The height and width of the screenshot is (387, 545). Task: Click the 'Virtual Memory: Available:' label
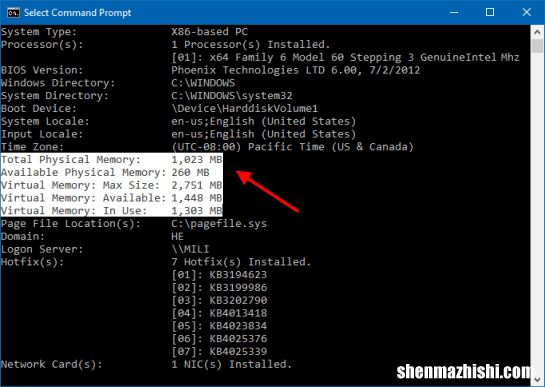[83, 198]
